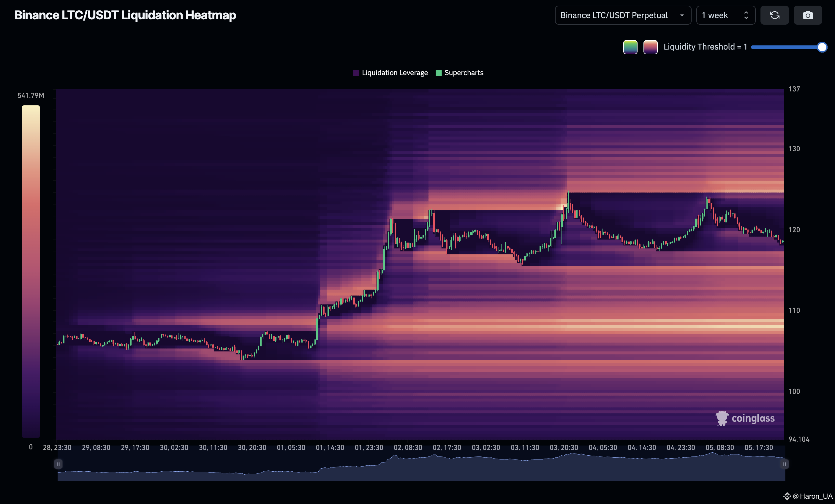This screenshot has width=835, height=504.
Task: Click the 03, 02:30 time axis label
Action: click(x=486, y=448)
